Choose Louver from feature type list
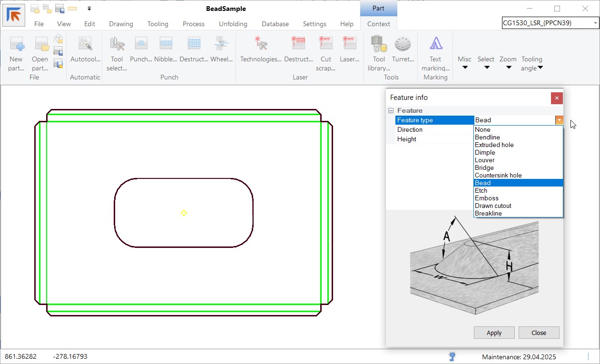The image size is (600, 364). pyautogui.click(x=485, y=160)
